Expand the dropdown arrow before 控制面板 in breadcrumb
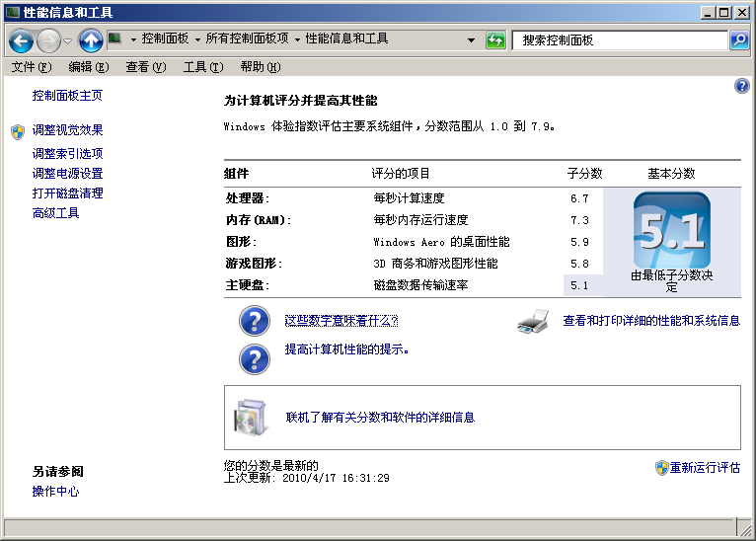Screen dimensions: 756x541 (x=133, y=40)
